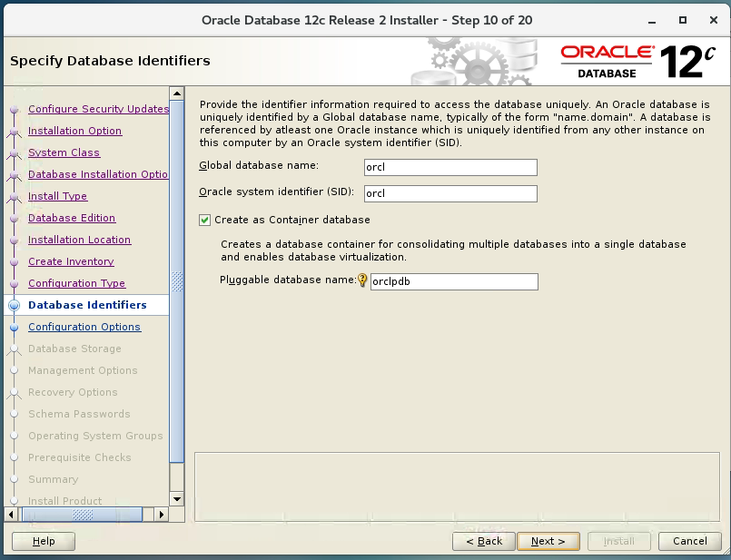Click the 'Database Storage' disabled step text
Screen dimensions: 731x560
[x=74, y=349]
